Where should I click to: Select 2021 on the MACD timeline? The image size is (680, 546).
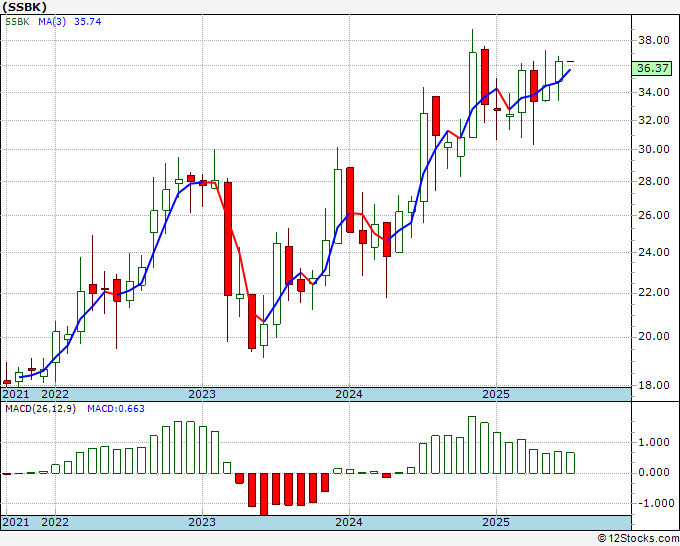(16, 522)
